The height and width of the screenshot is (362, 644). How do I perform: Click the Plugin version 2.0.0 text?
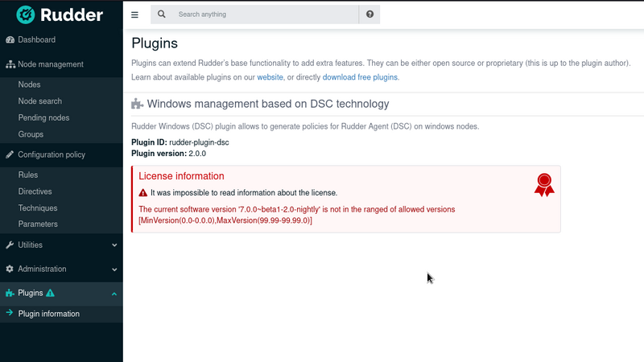pos(168,154)
